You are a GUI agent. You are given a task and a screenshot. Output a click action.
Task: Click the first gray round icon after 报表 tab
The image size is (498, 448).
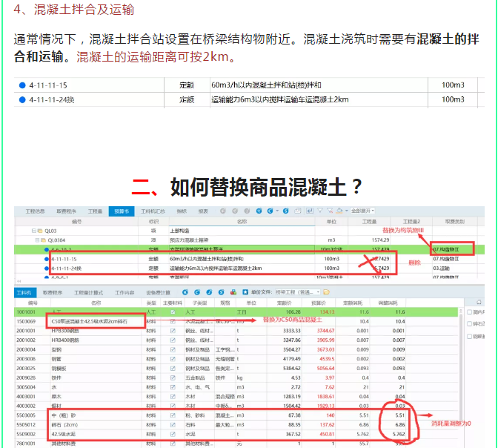click(x=223, y=211)
